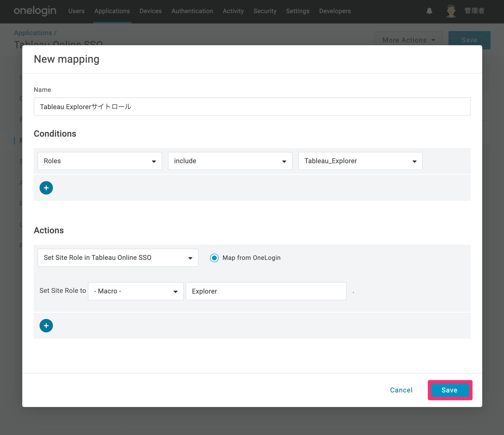
Task: Save the new mapping
Action: (x=450, y=390)
